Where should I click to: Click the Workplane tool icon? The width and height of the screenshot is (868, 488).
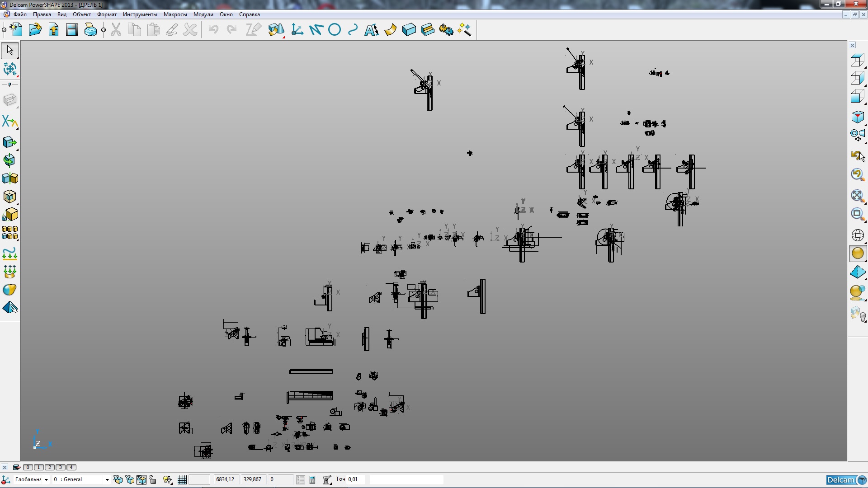pyautogui.click(x=297, y=30)
